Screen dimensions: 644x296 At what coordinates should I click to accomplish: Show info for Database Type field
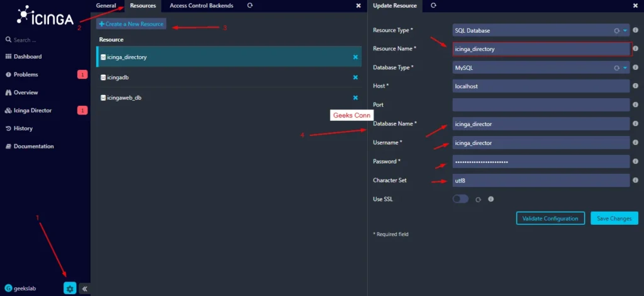pos(635,67)
